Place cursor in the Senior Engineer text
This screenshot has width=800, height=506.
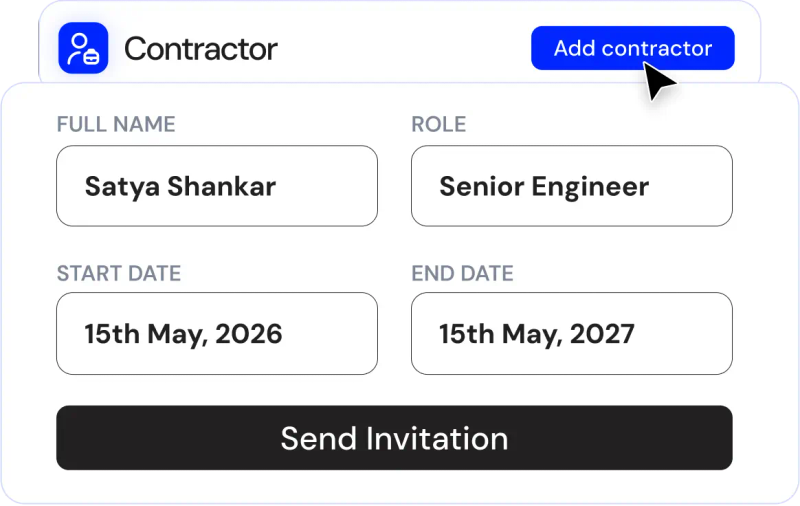[544, 187]
